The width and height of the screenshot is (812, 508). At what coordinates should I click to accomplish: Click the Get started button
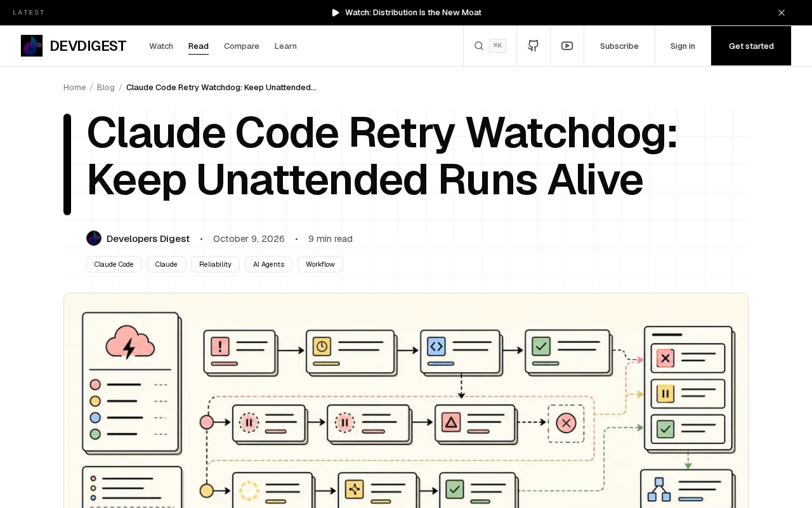pyautogui.click(x=751, y=46)
